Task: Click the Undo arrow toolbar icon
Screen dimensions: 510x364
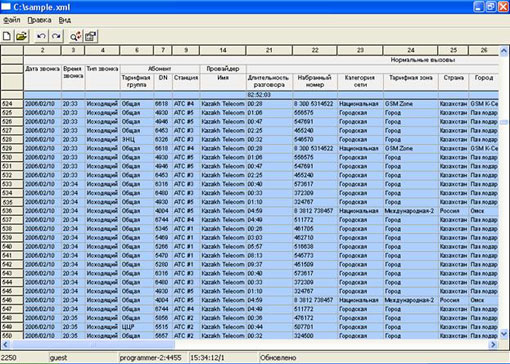Action: [x=41, y=36]
